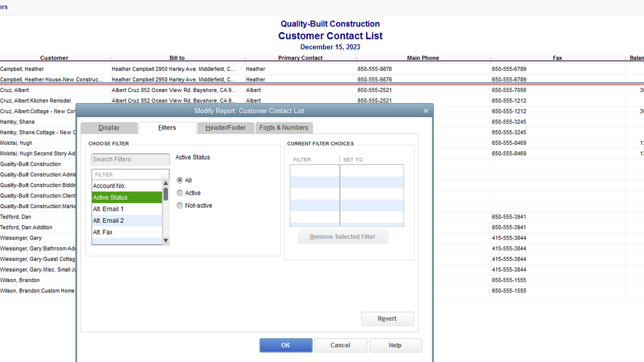Click the December 15, 2023 report date
644x362 pixels.
coord(330,47)
